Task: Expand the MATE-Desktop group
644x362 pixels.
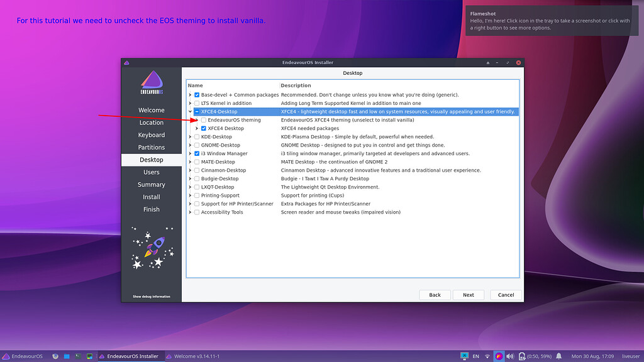Action: point(190,162)
